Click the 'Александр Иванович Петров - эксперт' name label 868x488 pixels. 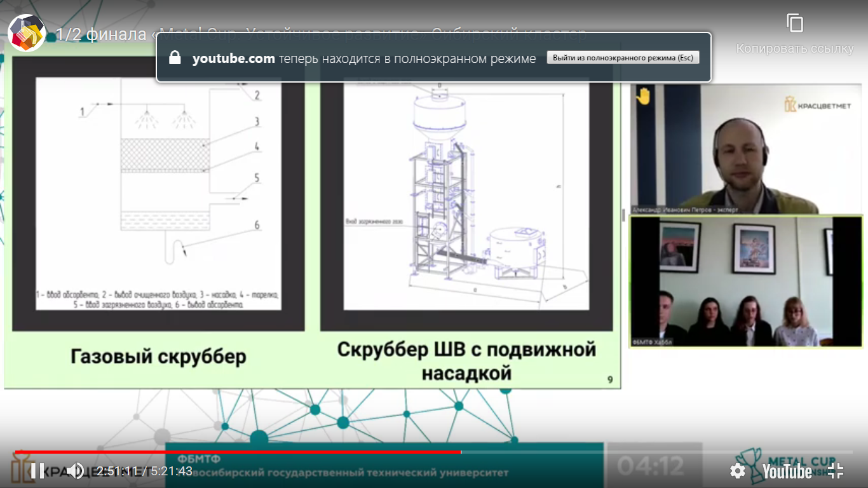(685, 209)
